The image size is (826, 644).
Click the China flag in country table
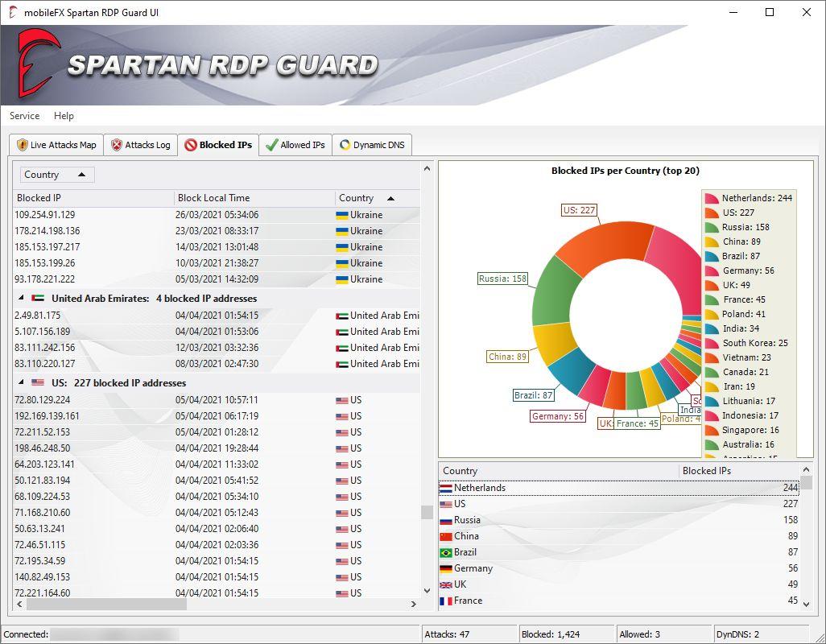pyautogui.click(x=446, y=537)
